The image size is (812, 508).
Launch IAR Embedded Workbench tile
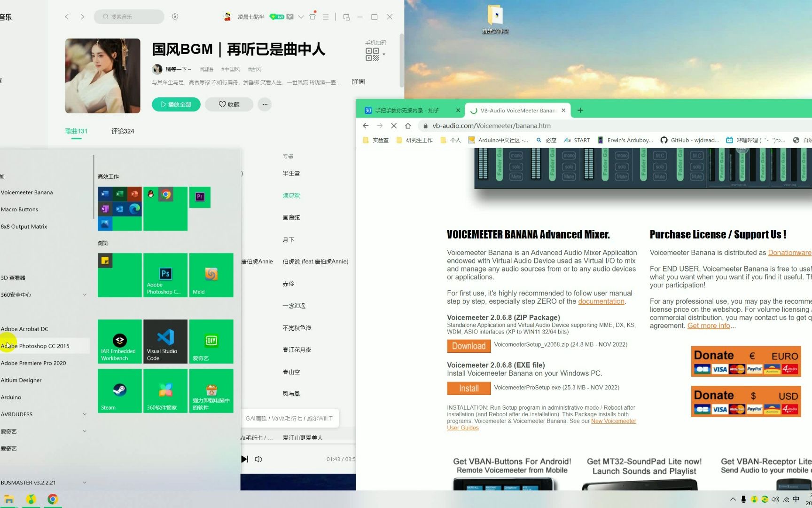tap(119, 341)
